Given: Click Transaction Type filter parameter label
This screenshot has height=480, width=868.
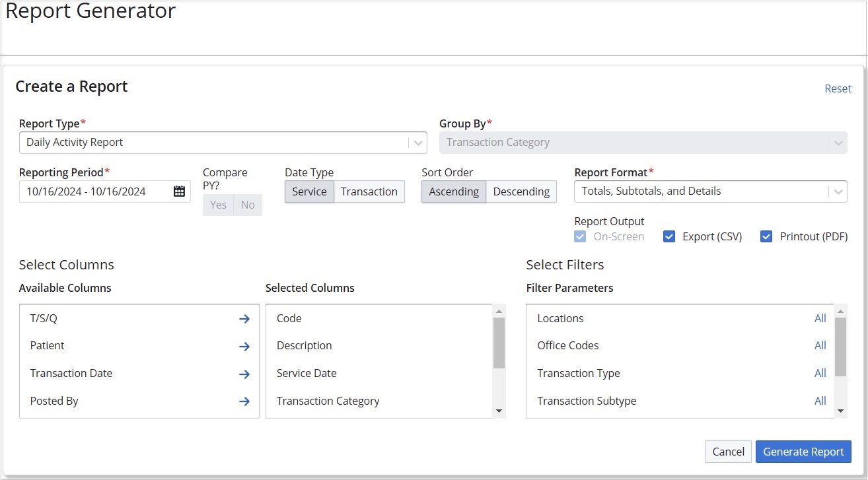Looking at the screenshot, I should click(578, 373).
